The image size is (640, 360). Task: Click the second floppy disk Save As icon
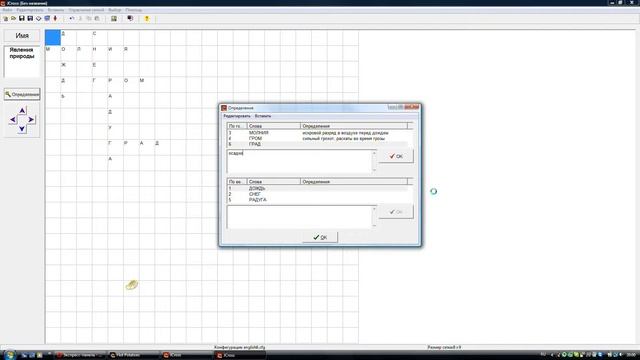coord(30,19)
